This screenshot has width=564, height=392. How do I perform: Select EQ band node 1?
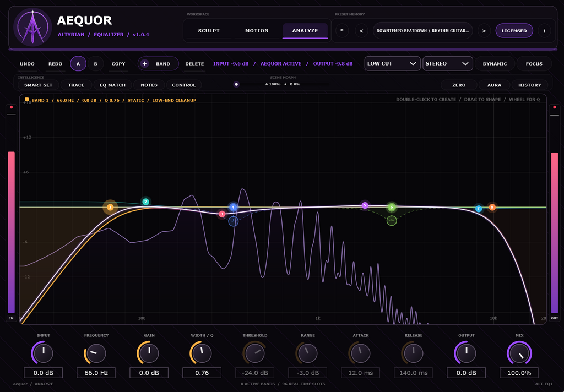point(110,207)
